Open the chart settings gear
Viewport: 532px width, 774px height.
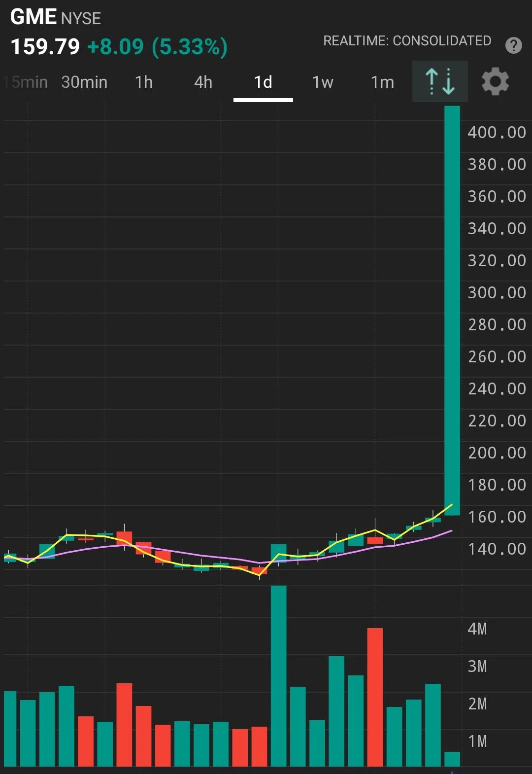click(x=495, y=82)
